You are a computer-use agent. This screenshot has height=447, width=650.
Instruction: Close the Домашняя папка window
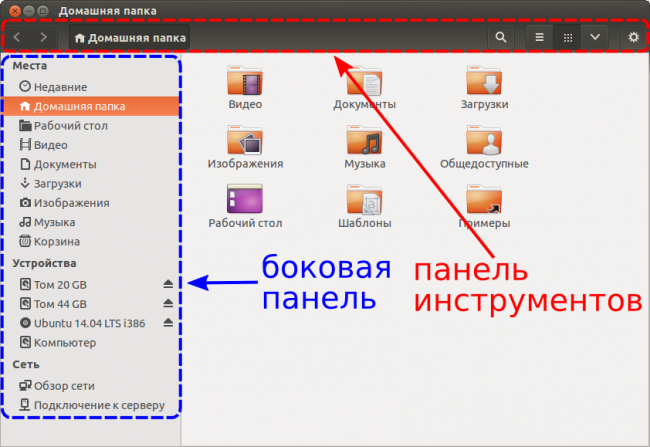point(15,11)
